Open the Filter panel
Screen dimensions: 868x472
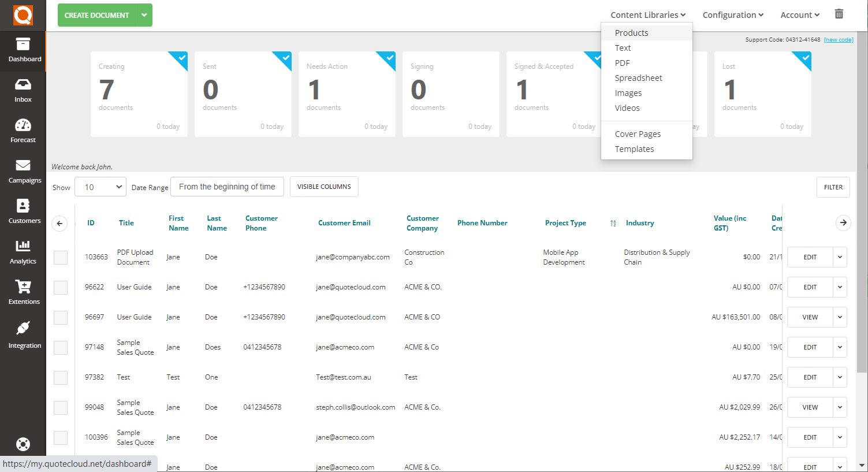click(x=833, y=187)
